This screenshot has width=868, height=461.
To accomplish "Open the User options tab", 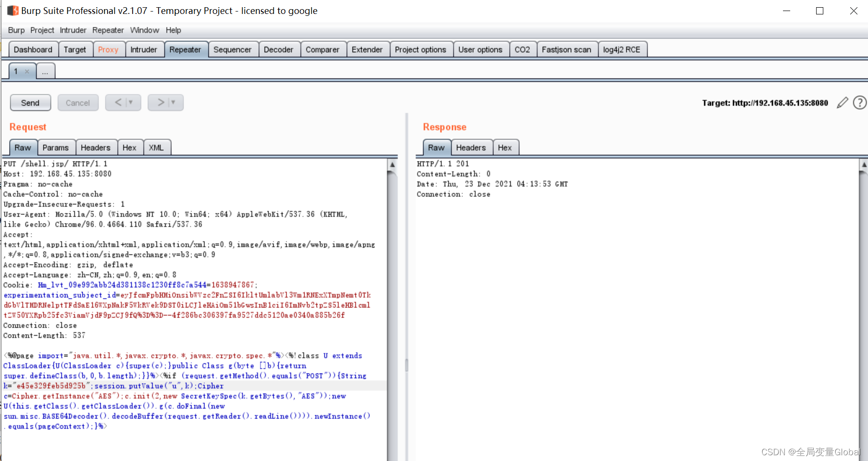I will 480,50.
